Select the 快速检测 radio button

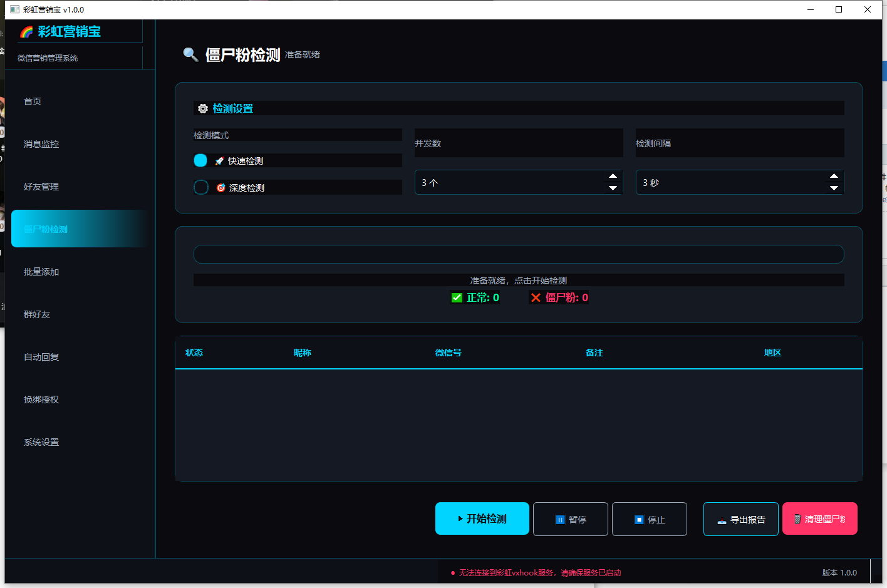[200, 160]
